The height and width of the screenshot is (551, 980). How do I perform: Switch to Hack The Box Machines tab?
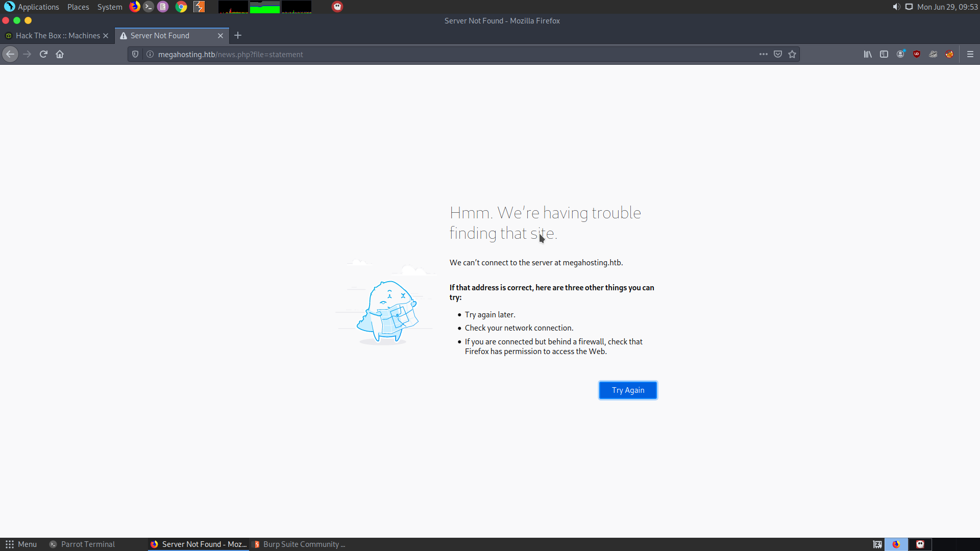[x=57, y=36]
